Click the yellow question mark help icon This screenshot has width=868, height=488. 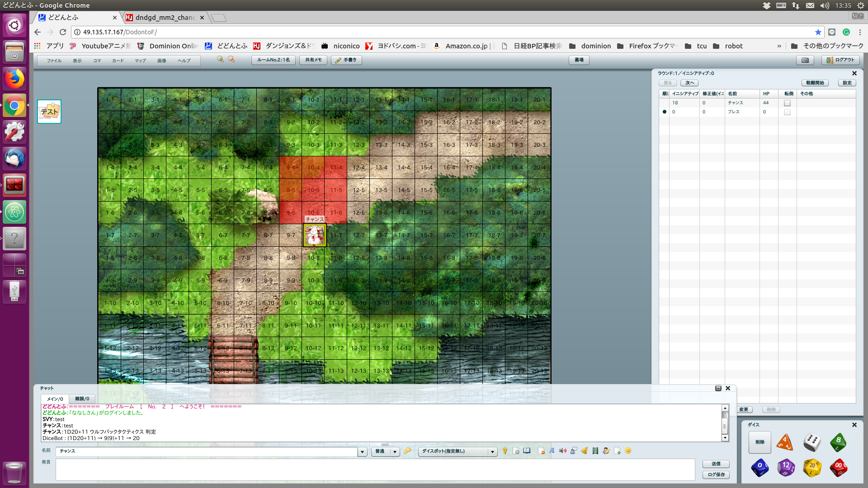coord(505,451)
